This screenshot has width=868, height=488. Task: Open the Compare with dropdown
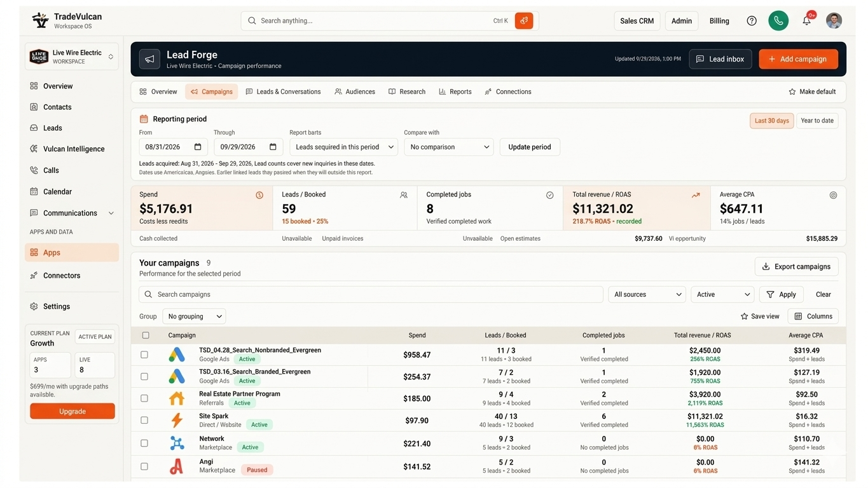pyautogui.click(x=449, y=147)
